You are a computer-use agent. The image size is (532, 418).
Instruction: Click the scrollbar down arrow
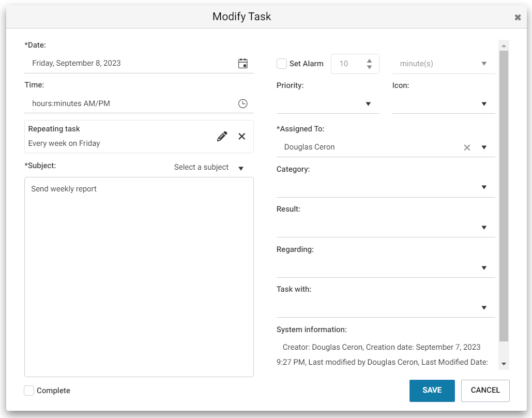[504, 364]
